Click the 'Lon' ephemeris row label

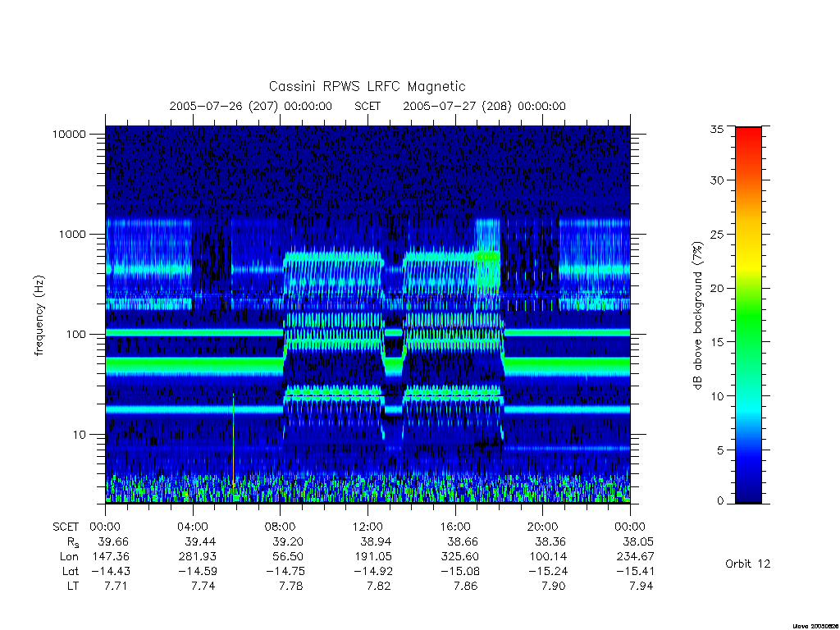(x=69, y=557)
